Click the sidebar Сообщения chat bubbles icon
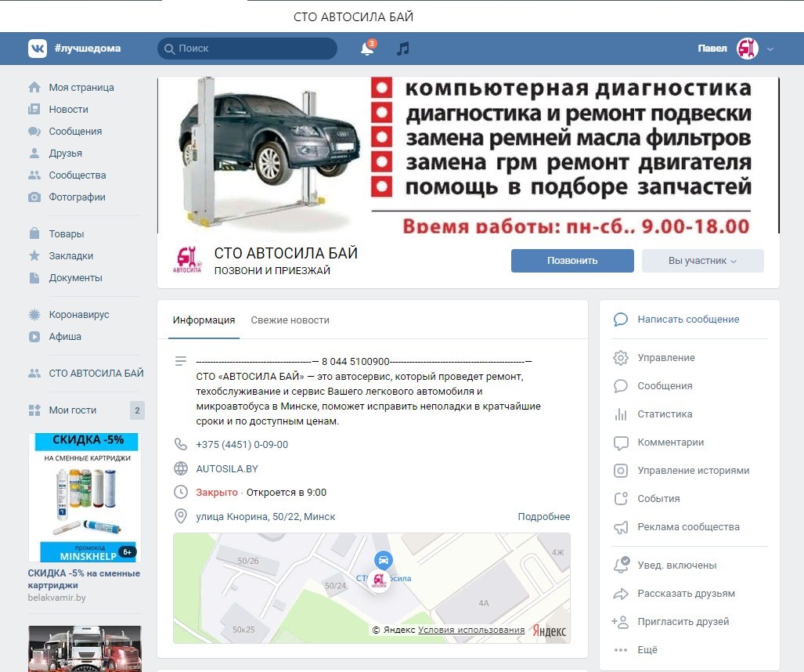Image resolution: width=804 pixels, height=672 pixels. click(34, 132)
